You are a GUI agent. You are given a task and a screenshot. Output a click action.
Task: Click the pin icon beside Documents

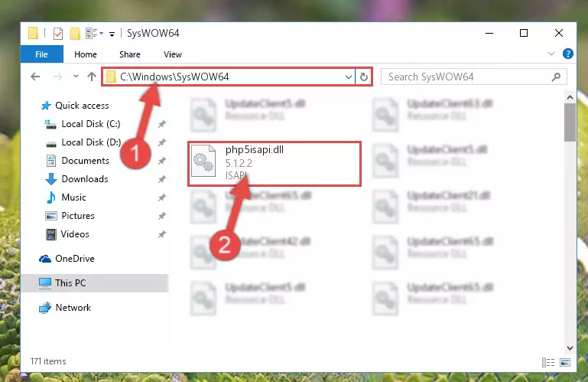tap(161, 161)
